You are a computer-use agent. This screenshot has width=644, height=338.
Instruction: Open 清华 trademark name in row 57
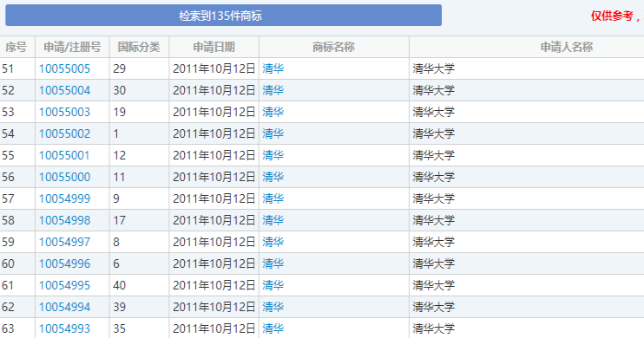click(x=273, y=199)
